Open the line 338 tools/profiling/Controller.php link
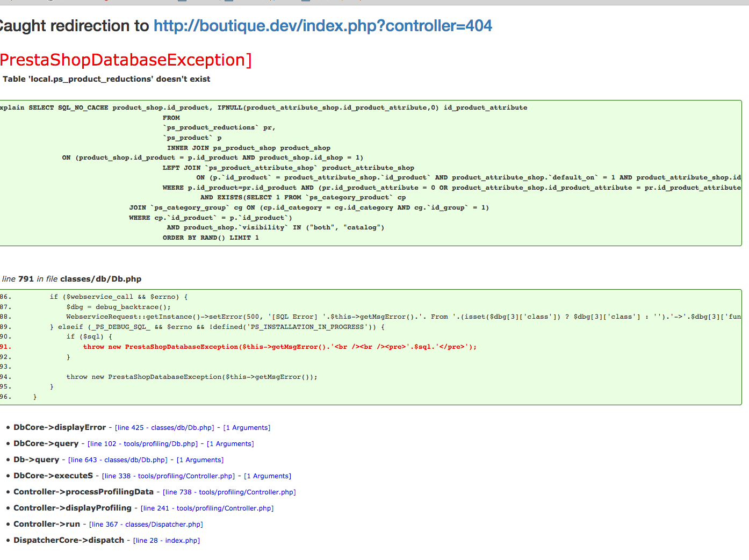Screen dimensions: 749x560 click(168, 476)
